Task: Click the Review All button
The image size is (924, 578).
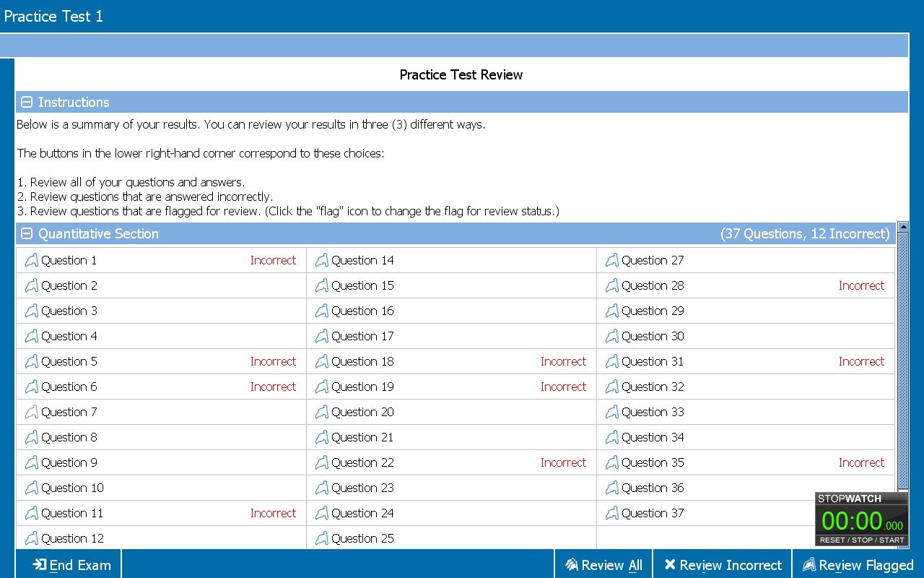Action: pyautogui.click(x=603, y=565)
